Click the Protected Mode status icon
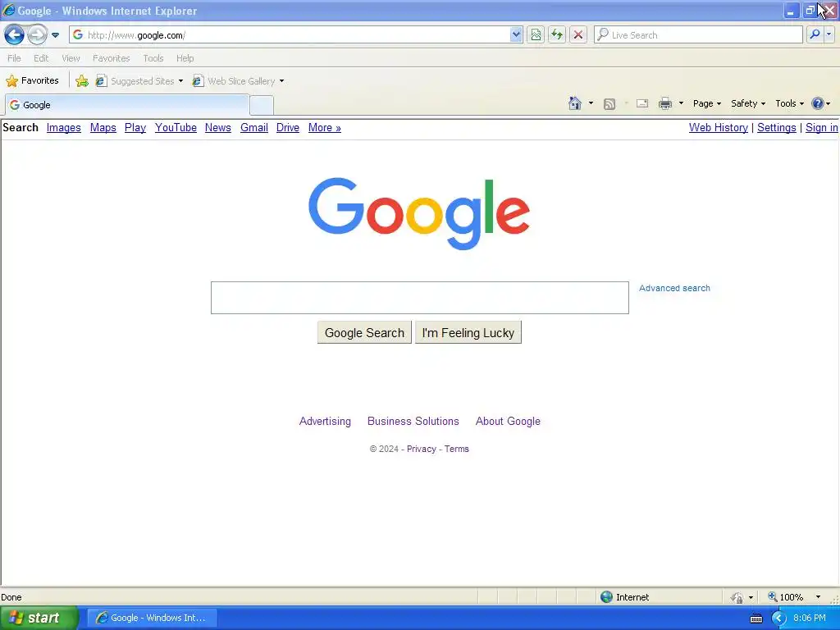 (x=737, y=597)
